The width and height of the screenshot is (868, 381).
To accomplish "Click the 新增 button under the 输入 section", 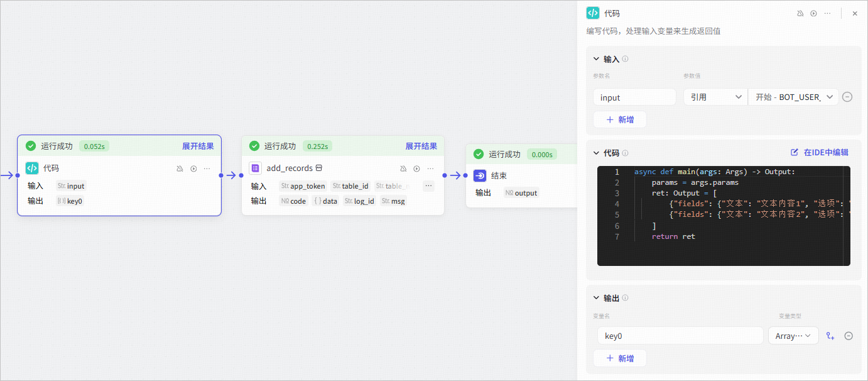I will tap(619, 119).
